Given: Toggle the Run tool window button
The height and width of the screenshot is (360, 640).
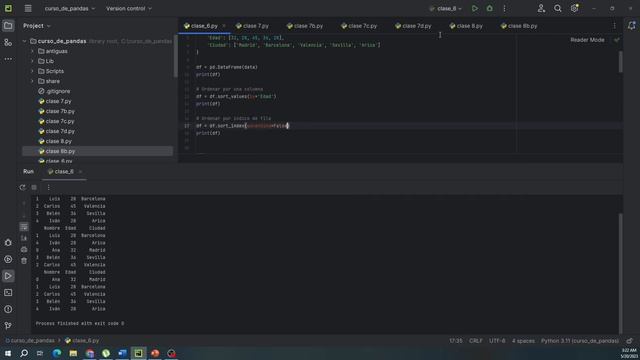Looking at the screenshot, I should (8, 276).
